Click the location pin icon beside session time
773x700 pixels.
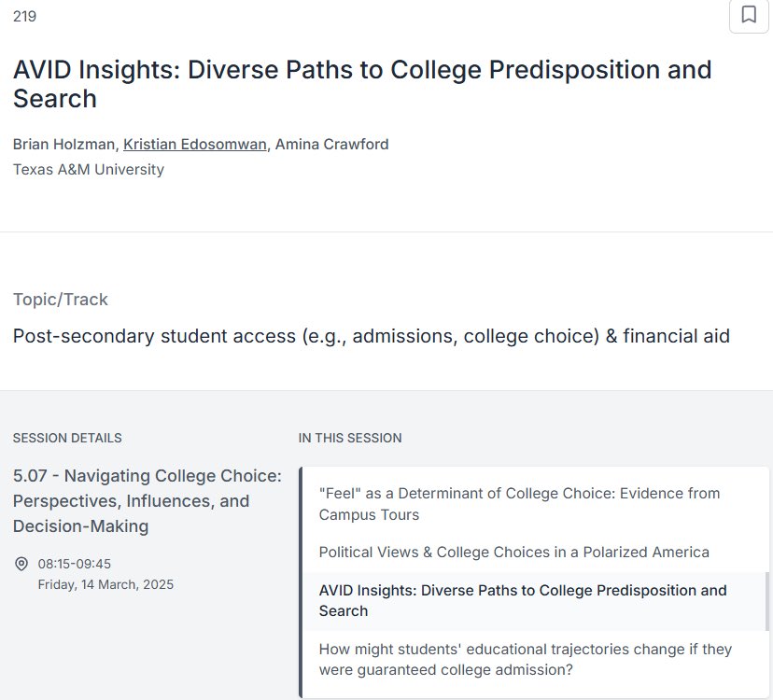21,564
